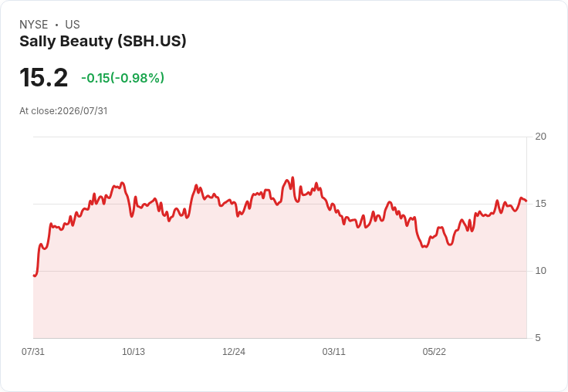568x392 pixels.
Task: Click the 15 y-axis price label
Action: click(540, 204)
